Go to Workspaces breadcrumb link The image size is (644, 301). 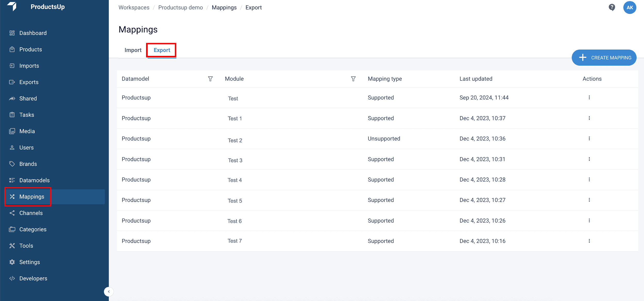click(134, 7)
